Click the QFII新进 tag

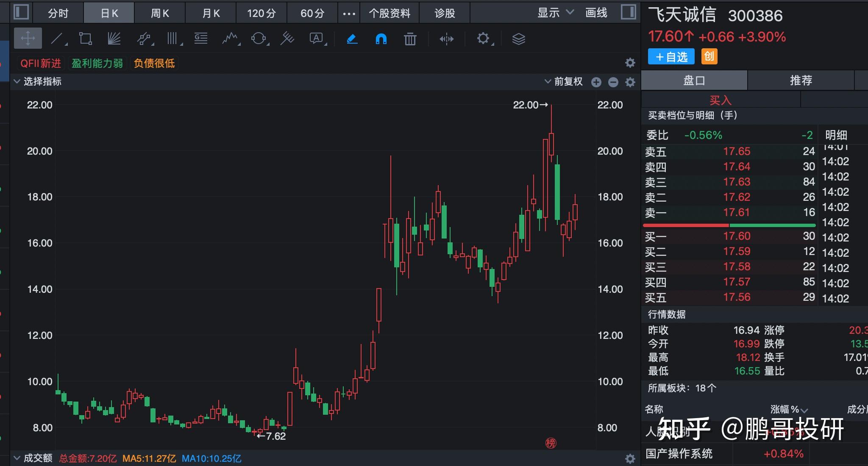pos(41,63)
